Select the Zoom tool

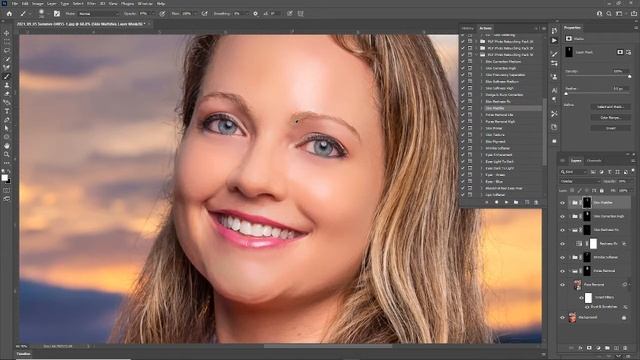[7, 154]
